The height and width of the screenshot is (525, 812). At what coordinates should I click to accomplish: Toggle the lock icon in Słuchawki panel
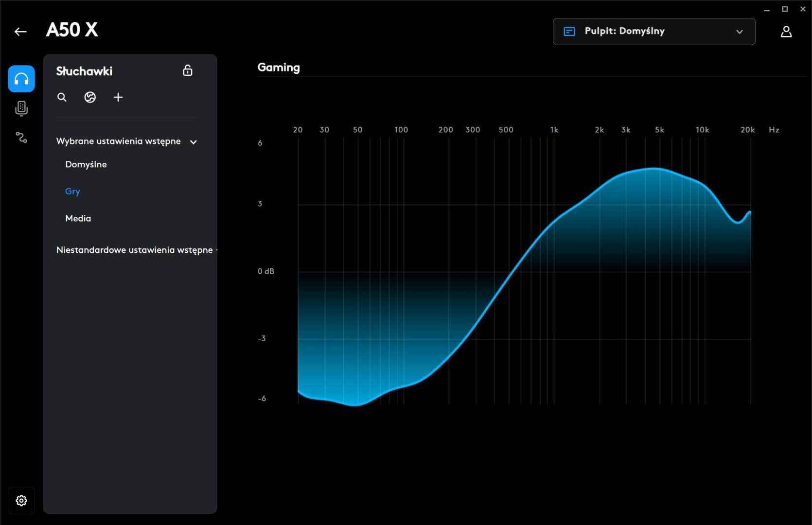pos(188,71)
